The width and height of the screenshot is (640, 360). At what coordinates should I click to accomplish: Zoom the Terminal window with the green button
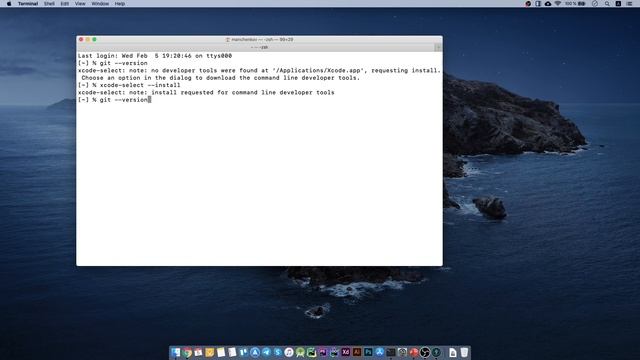tap(94, 40)
